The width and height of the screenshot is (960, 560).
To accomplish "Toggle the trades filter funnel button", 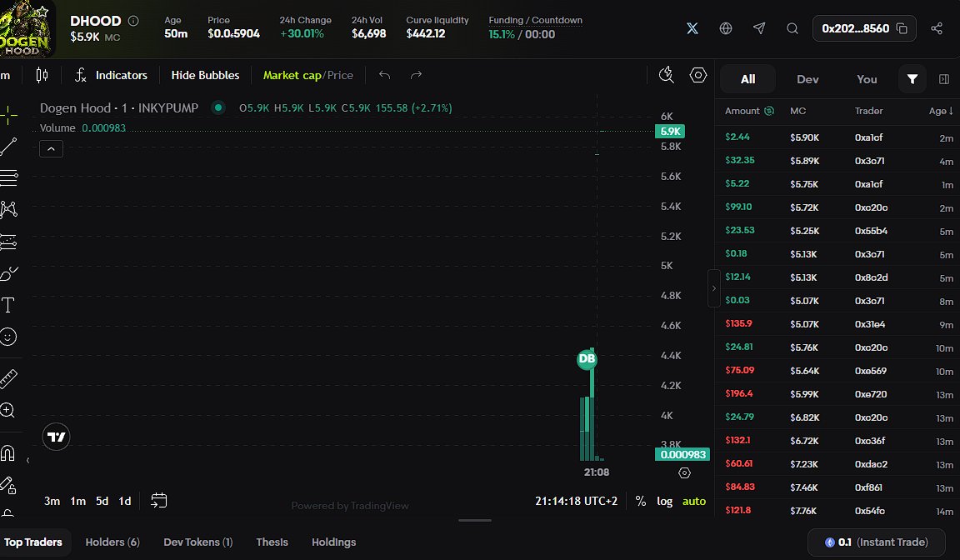I will tap(912, 79).
